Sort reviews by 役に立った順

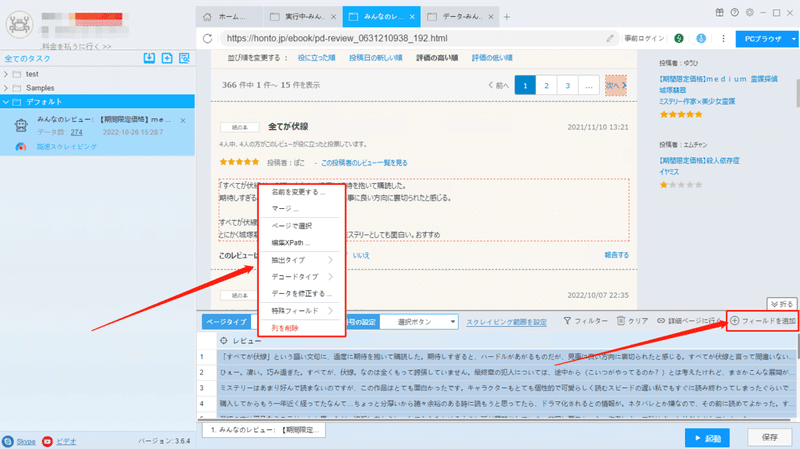point(316,58)
